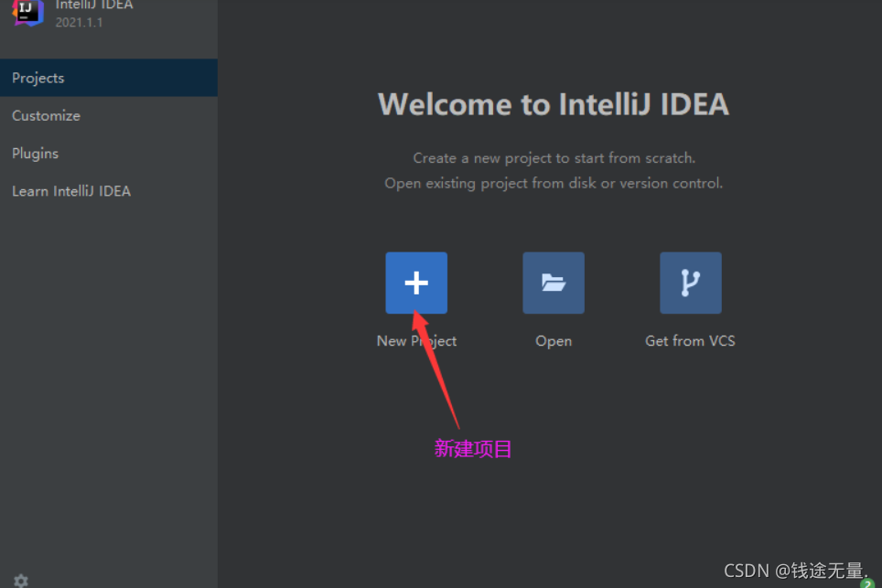The height and width of the screenshot is (588, 882).
Task: Click the "Create a new project" description line
Action: click(554, 158)
